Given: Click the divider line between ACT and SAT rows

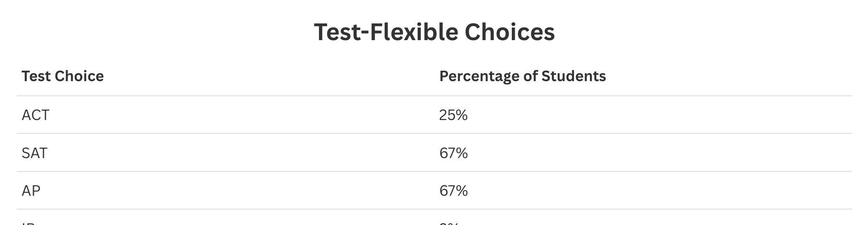Looking at the screenshot, I should pos(434,134).
